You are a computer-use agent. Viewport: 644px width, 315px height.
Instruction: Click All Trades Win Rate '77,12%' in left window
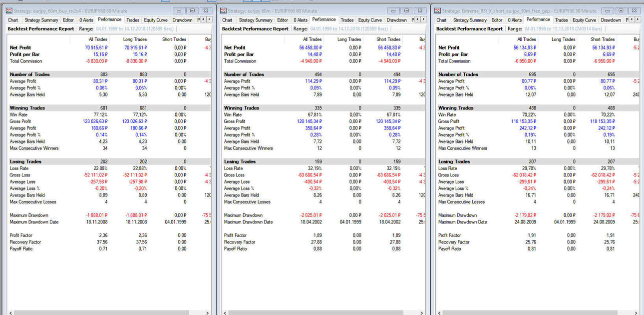(100, 114)
